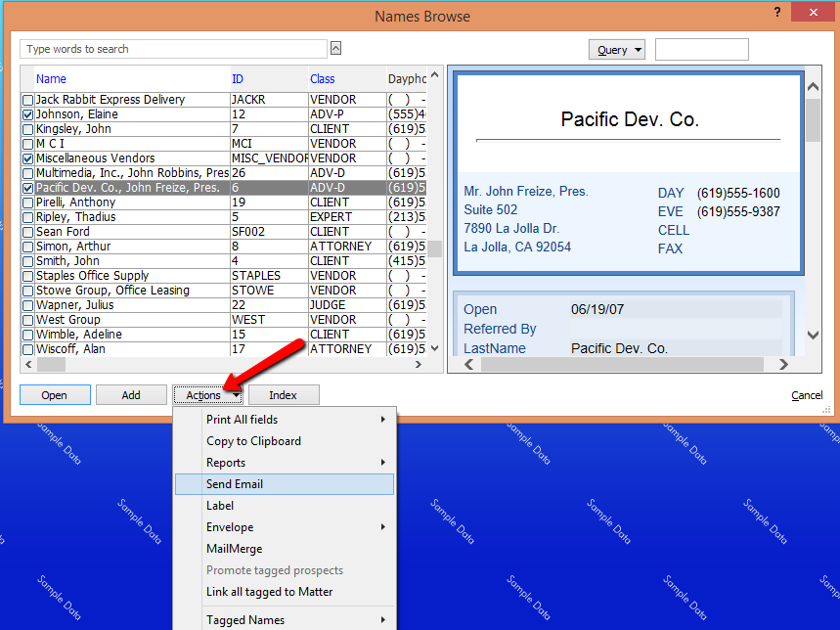Screen dimensions: 840x630
Task: Click detail panel scroll down chevron
Action: pos(814,336)
